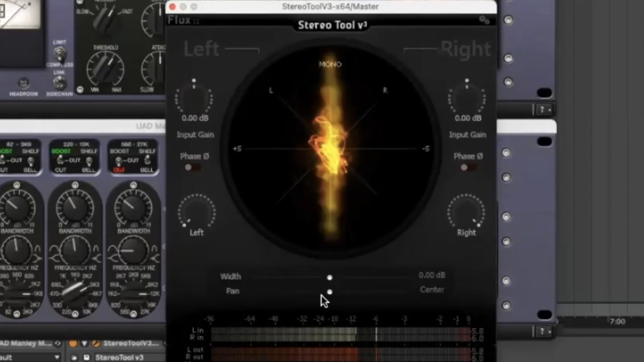Image resolution: width=644 pixels, height=362 pixels.
Task: Open the Stereo Tool settings gears icon
Action: [x=484, y=20]
